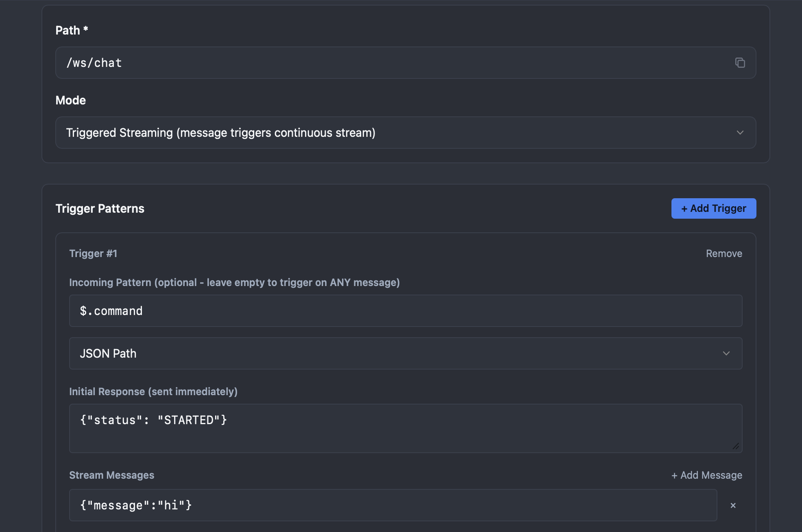This screenshot has height=532, width=802.
Task: Click the duplicate icon beside the path input
Action: pos(740,63)
